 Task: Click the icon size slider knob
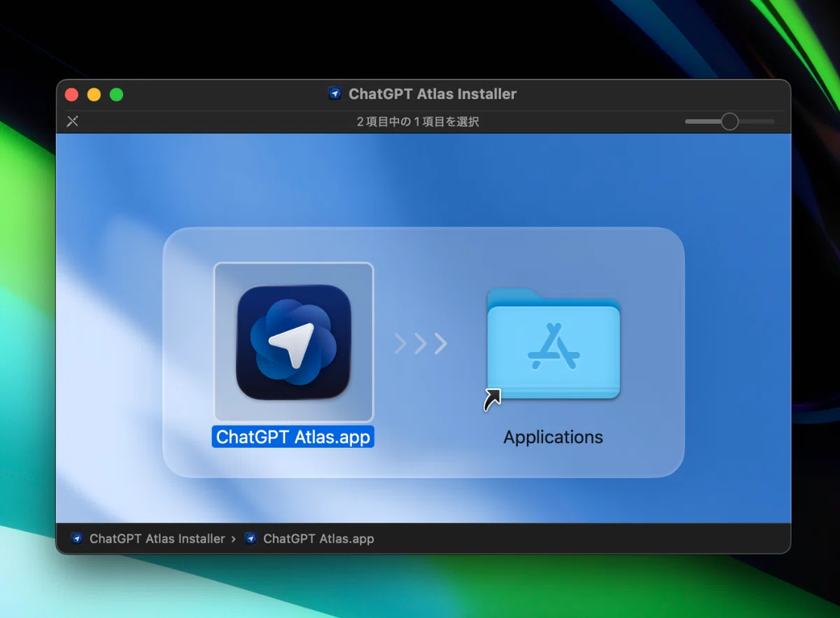[729, 122]
